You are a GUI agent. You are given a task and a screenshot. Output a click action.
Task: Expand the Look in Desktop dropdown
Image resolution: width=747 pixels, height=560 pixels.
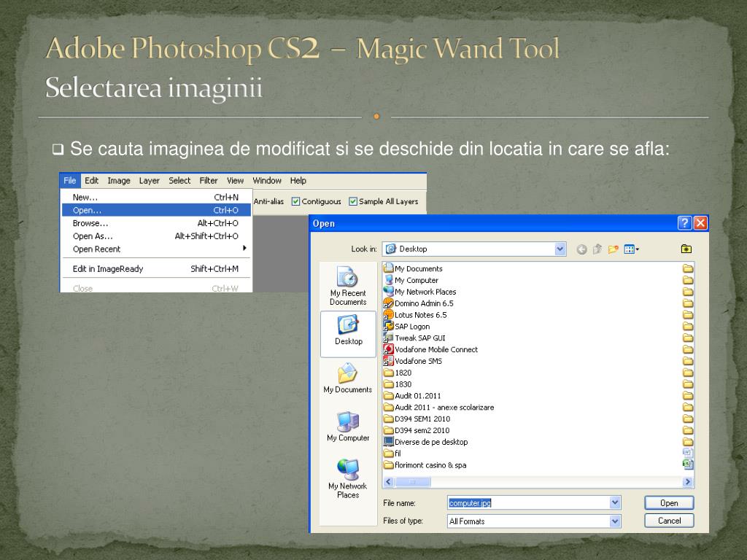tap(560, 249)
